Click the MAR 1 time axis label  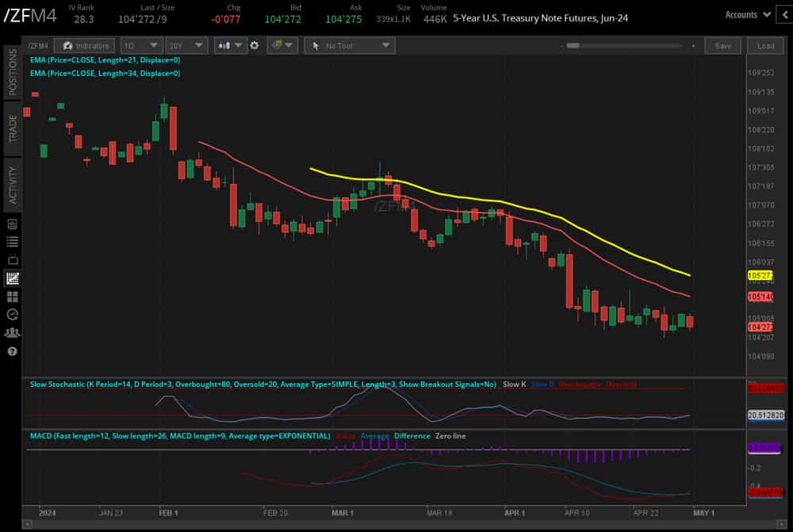343,513
